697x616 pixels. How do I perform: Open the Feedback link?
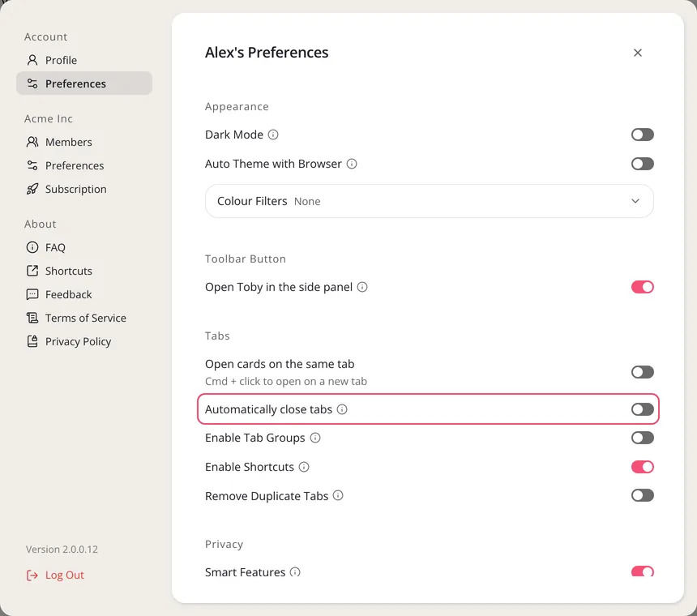point(84,294)
